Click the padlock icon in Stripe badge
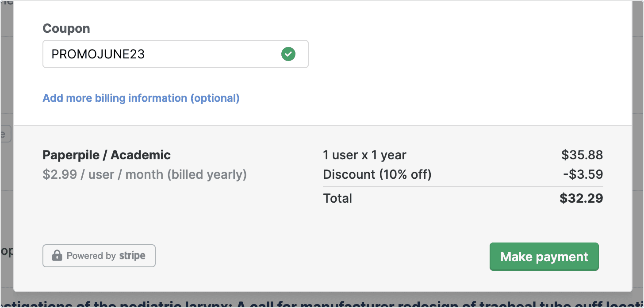Screen dimensions: 644x308 57,256
